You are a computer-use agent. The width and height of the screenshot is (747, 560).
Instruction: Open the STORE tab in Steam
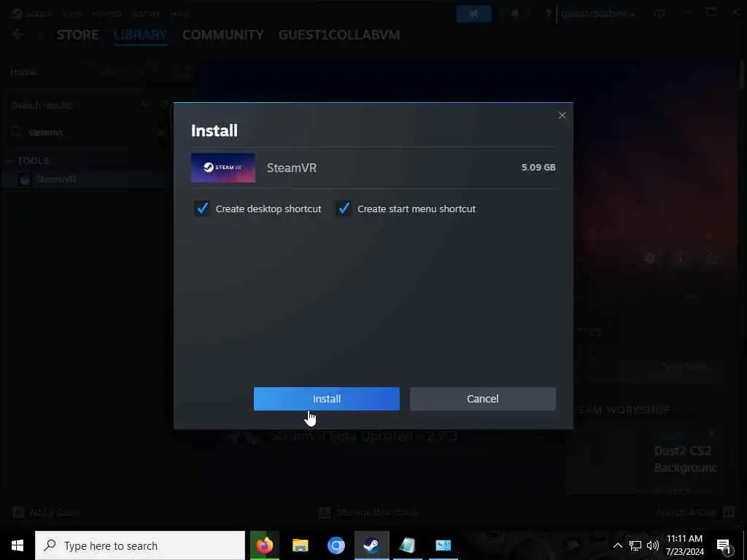(x=77, y=35)
